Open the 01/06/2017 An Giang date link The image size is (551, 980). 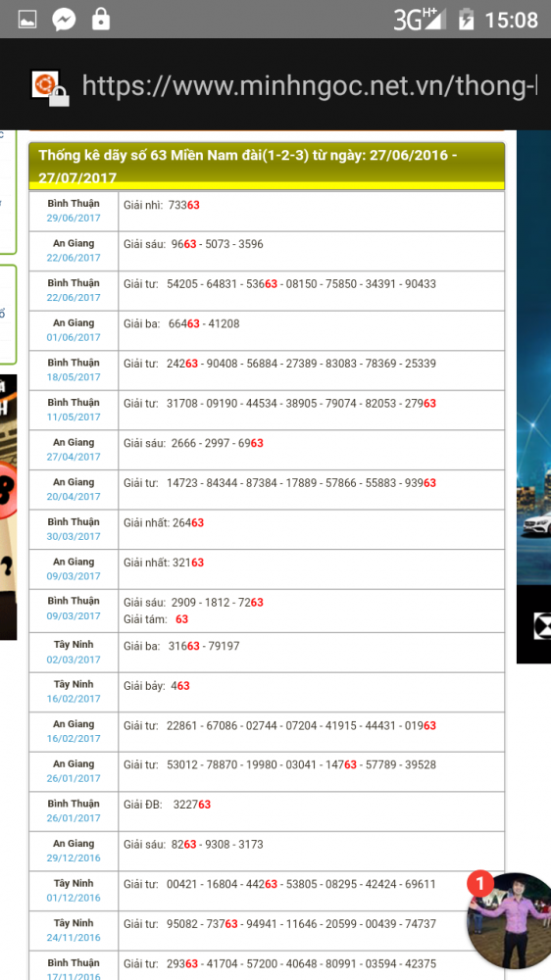point(74,337)
